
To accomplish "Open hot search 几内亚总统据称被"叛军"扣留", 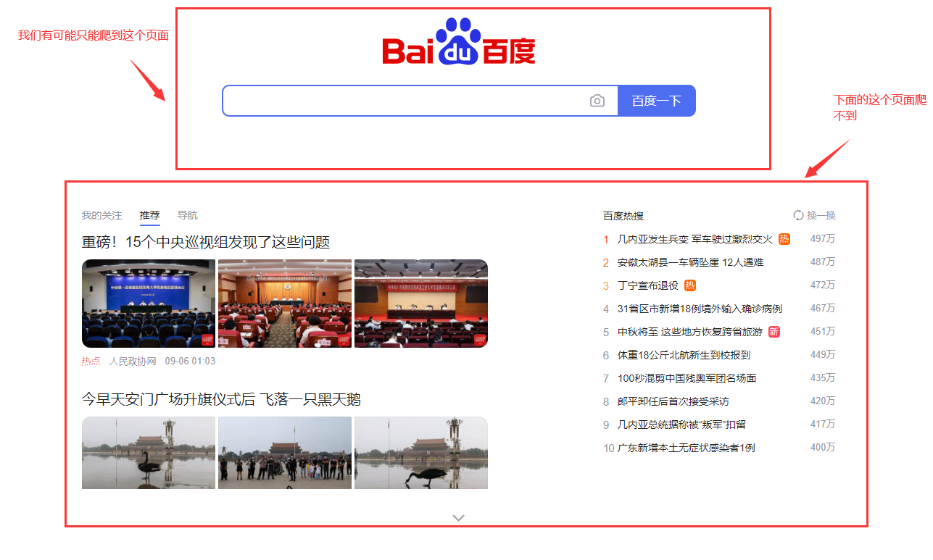I will click(681, 425).
